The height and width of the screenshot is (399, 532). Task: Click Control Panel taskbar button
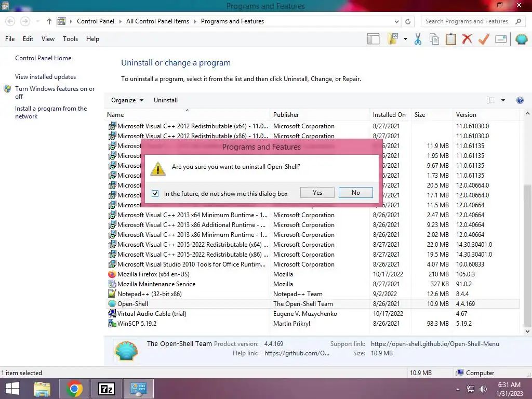tap(138, 389)
